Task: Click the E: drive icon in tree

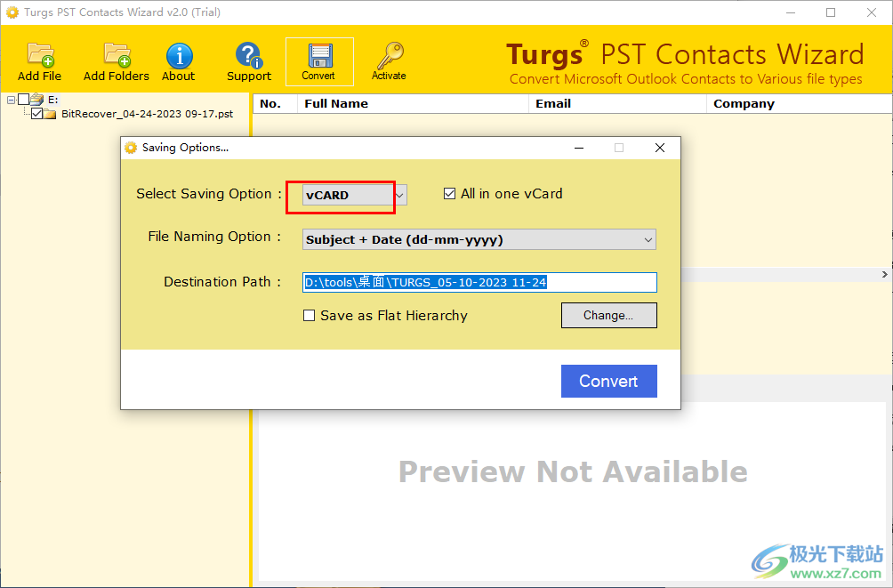Action: pos(37,100)
